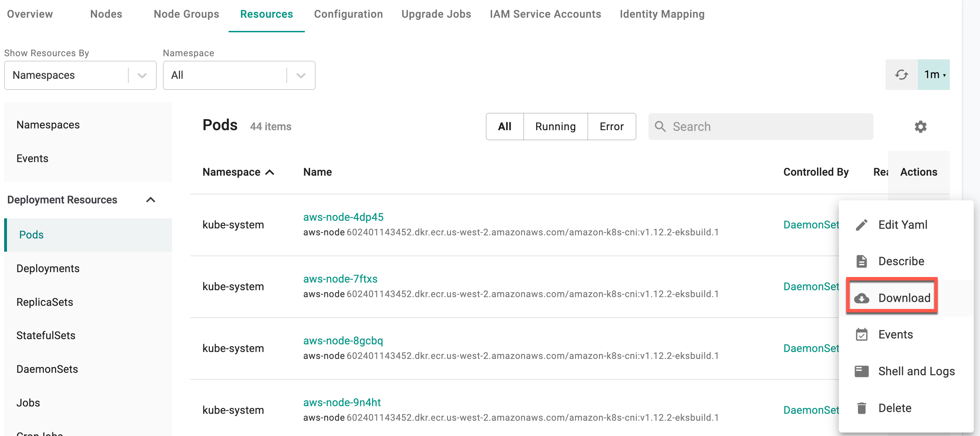The width and height of the screenshot is (980, 436).
Task: Select Events in the sidebar
Action: [88, 158]
